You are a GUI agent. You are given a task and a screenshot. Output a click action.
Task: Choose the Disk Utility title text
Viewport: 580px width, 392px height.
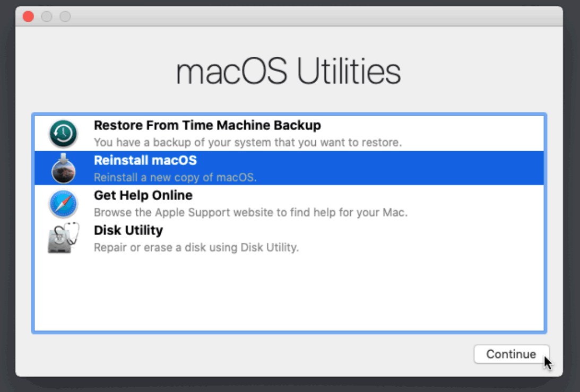click(x=128, y=230)
